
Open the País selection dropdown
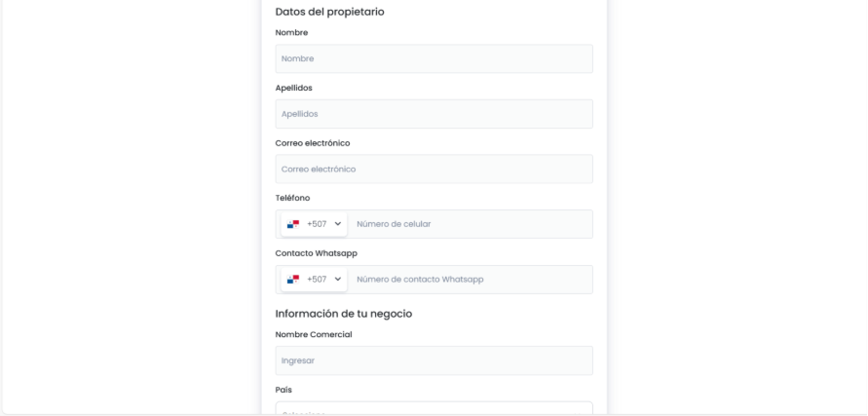click(434, 409)
